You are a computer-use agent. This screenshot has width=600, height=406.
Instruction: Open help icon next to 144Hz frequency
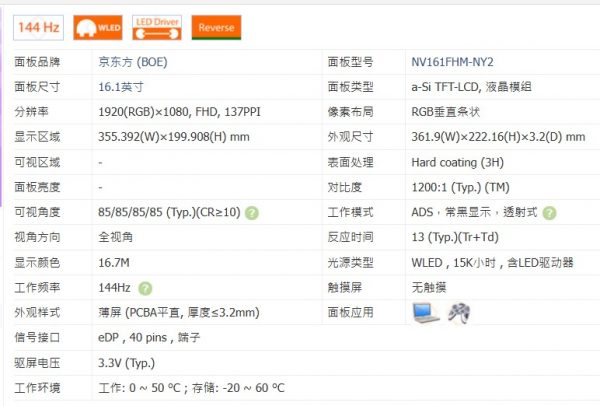pyautogui.click(x=145, y=288)
